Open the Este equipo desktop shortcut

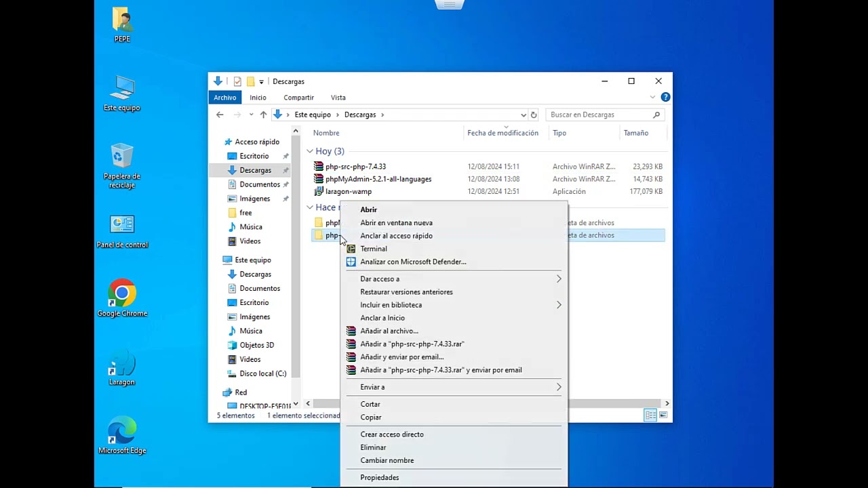coord(122,94)
